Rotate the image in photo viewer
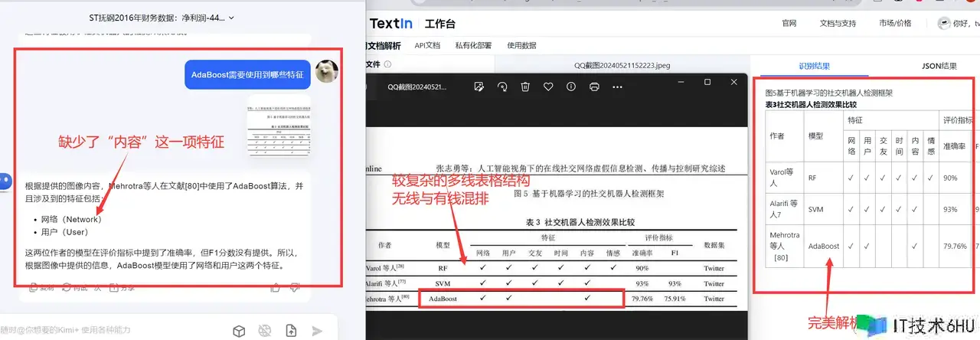This screenshot has width=980, height=340. pyautogui.click(x=502, y=87)
